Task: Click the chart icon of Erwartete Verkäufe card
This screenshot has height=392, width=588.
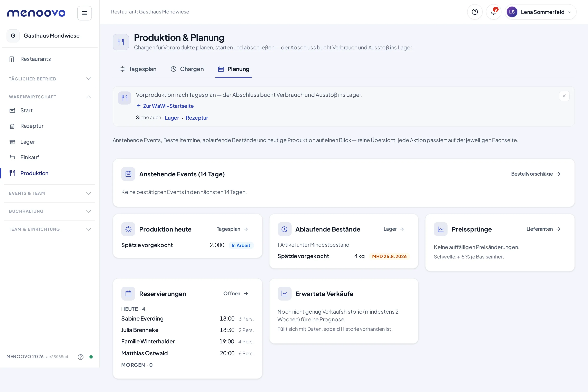Action: point(284,294)
